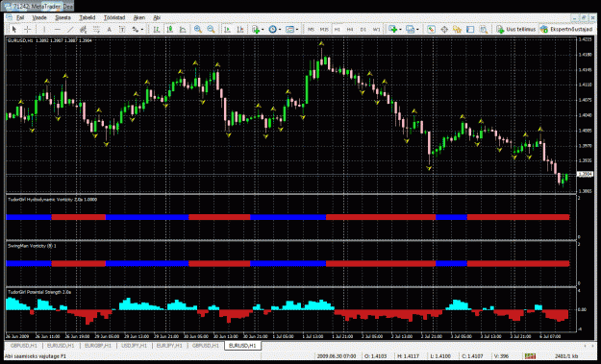Activate the crosshair tool

[x=28, y=29]
